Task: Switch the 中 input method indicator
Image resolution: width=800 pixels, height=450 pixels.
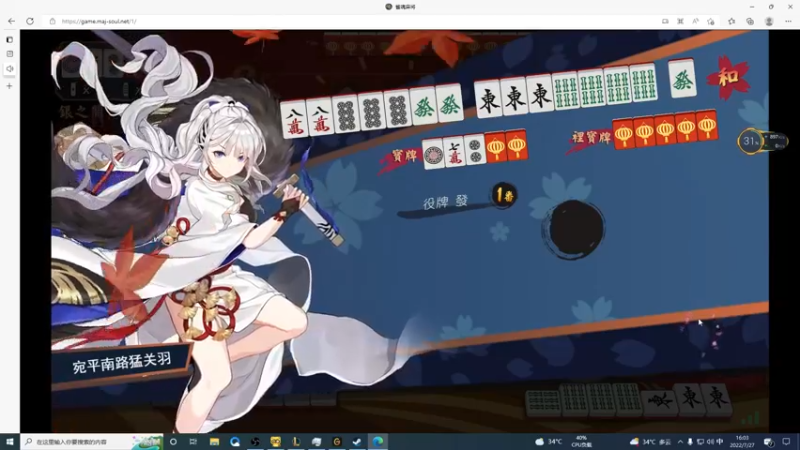Action: pos(719,442)
